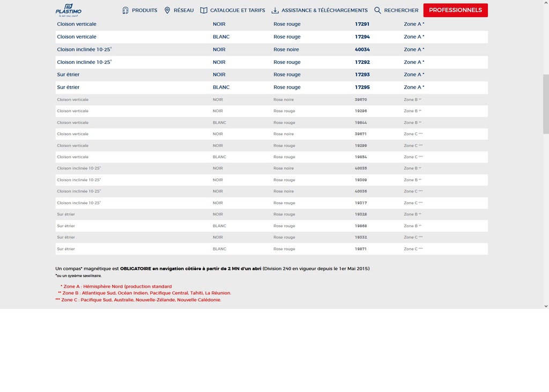Click the scrollbar down arrow
The image size is (549, 392).
(546, 306)
